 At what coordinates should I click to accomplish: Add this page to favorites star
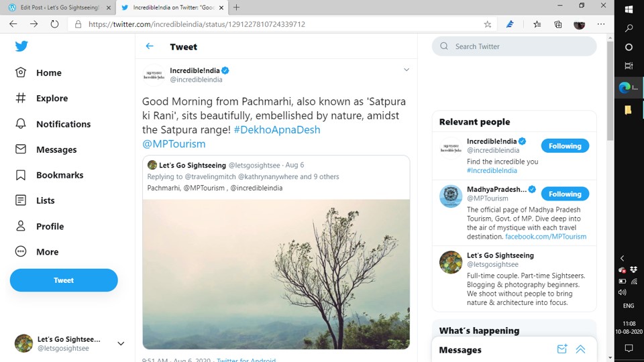488,24
